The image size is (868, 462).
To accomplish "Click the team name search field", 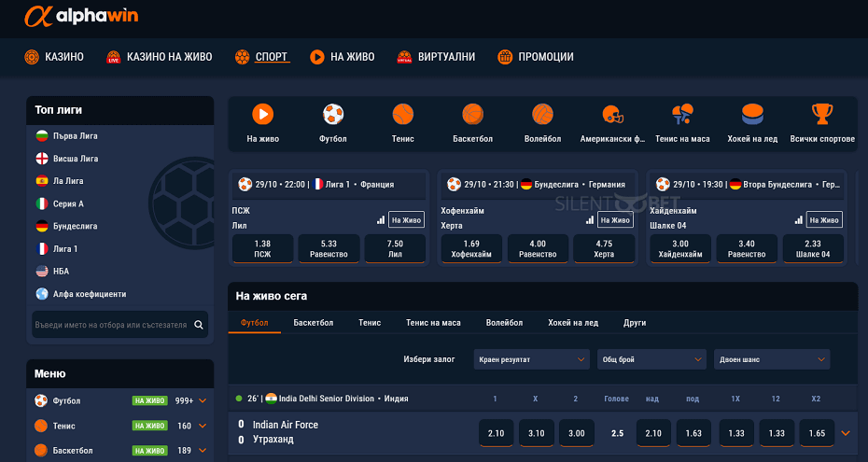I will [x=110, y=326].
